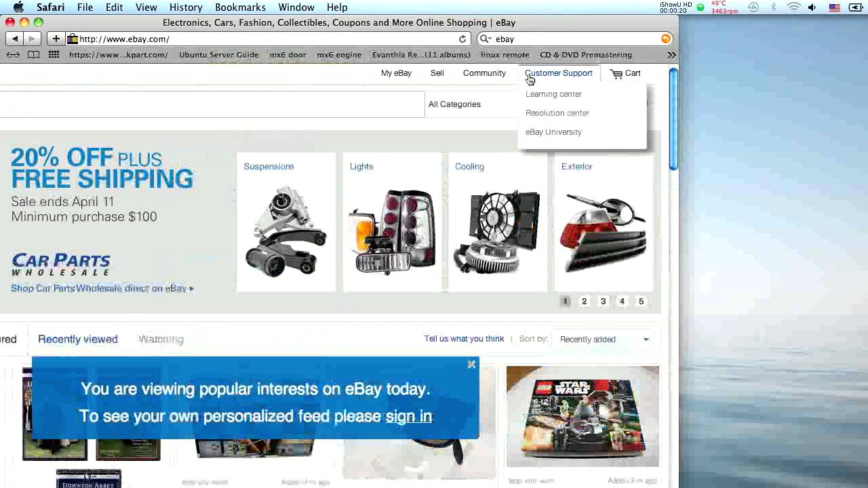The image size is (868, 488).
Task: Go forward with Safari's forward arrow
Action: point(31,39)
